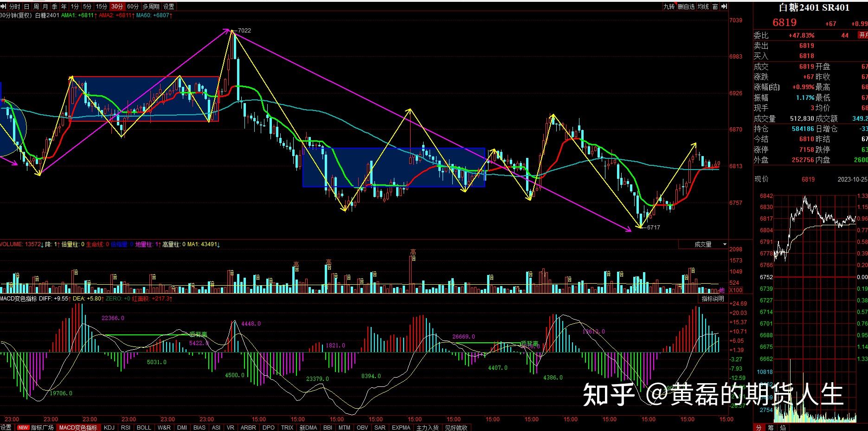This screenshot has width=868, height=431.
Task: Select the MACD变色指标 tab
Action: (78, 427)
